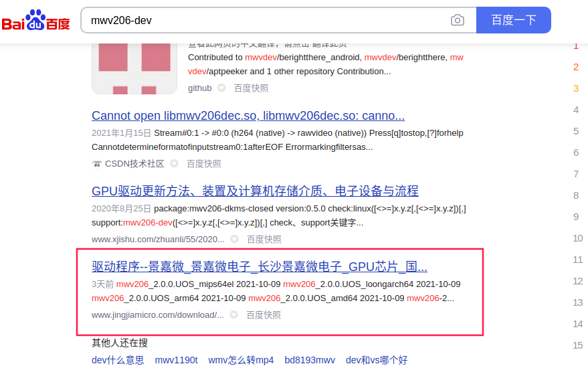
Task: Open camera image search icon
Action: coord(457,20)
